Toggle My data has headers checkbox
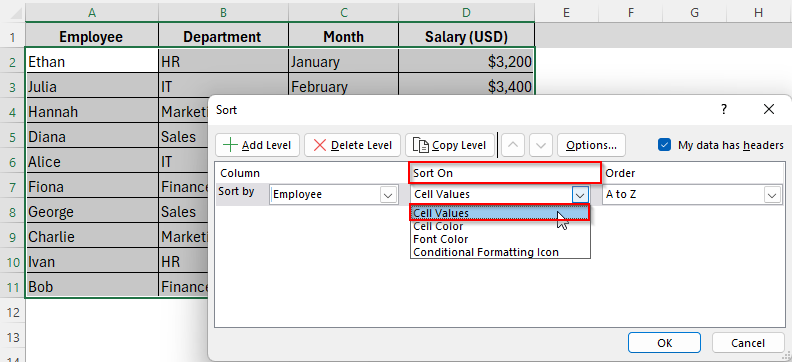Screen dimensions: 792x362 pyautogui.click(x=664, y=145)
